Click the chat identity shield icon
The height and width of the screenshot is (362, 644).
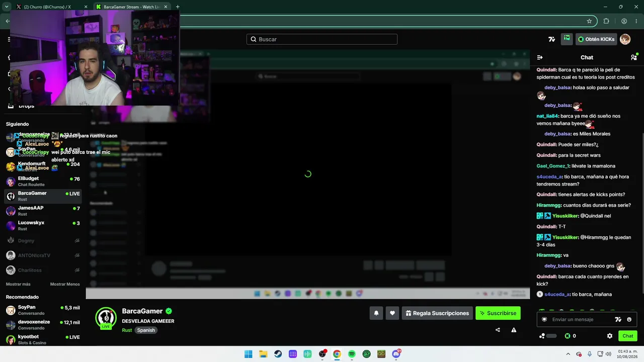[x=544, y=319]
